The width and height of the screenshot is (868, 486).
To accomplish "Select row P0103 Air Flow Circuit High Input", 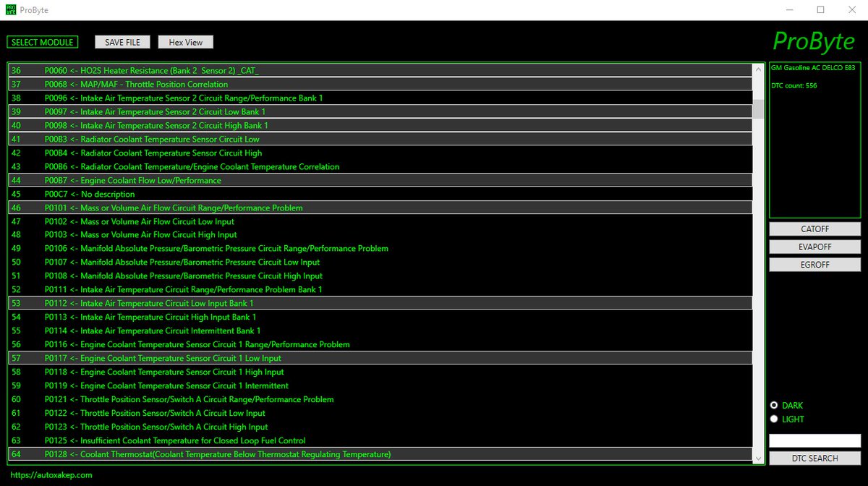I will tap(380, 234).
